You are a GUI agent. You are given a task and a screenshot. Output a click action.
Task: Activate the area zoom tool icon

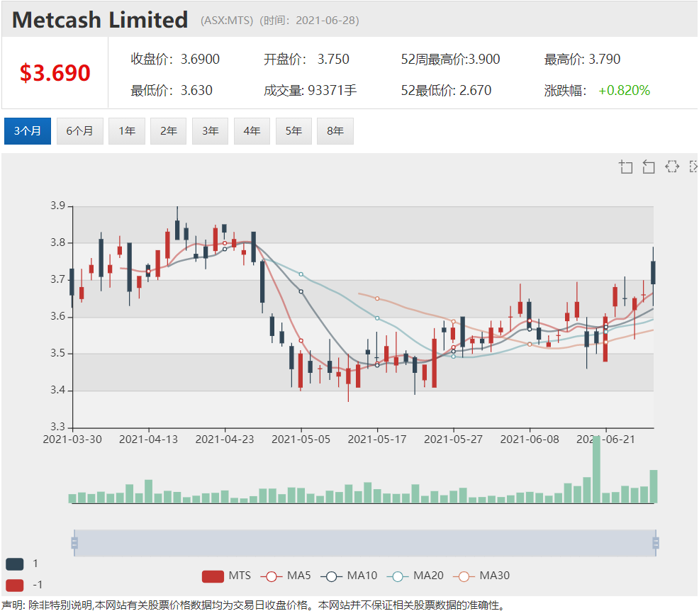(x=626, y=167)
